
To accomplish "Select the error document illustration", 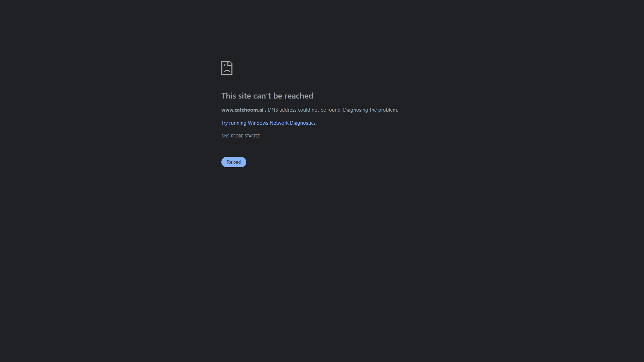I will [227, 68].
